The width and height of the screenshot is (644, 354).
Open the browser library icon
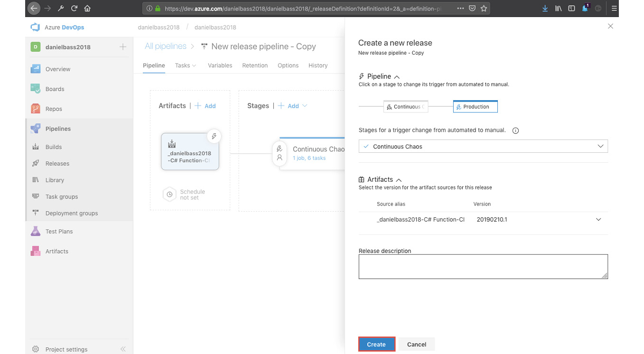[x=559, y=8]
